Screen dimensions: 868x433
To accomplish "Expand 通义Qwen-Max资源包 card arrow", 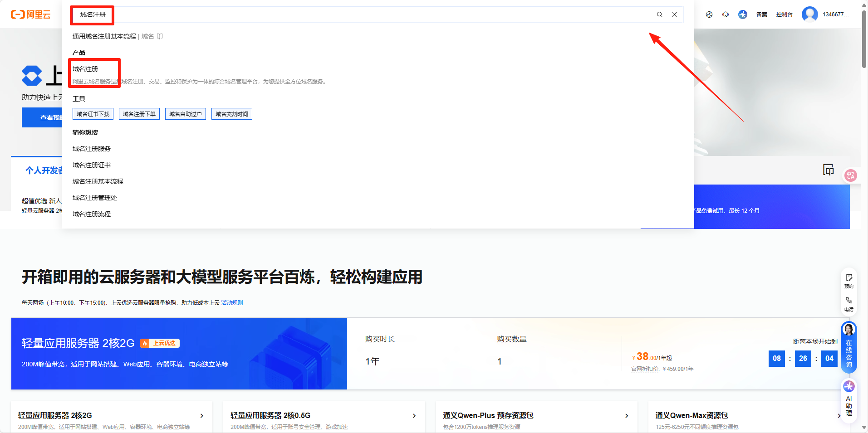I will pyautogui.click(x=839, y=416).
